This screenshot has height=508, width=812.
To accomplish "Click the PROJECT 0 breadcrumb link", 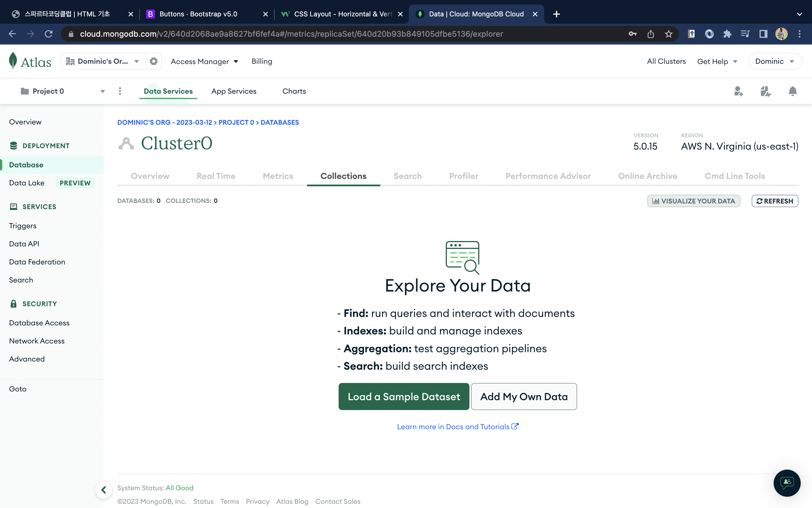I will (x=236, y=122).
